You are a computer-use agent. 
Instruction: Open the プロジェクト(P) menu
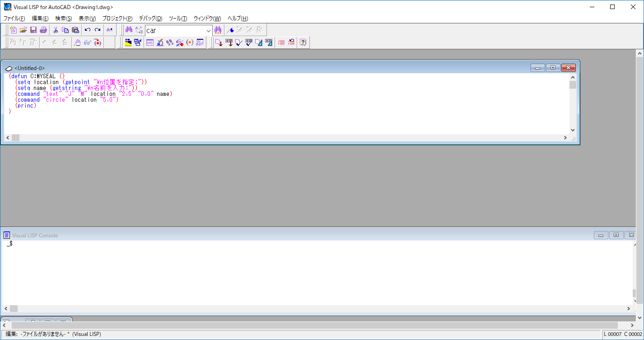tap(117, 19)
